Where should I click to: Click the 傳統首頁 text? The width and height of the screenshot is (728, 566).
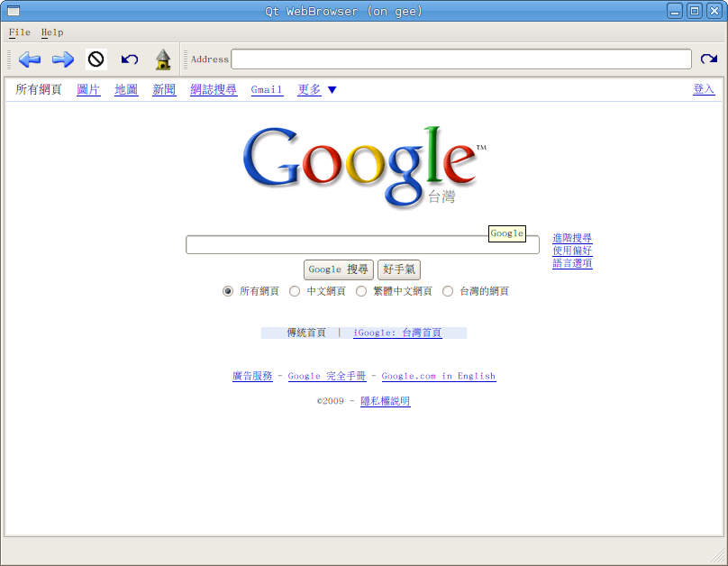(x=306, y=333)
